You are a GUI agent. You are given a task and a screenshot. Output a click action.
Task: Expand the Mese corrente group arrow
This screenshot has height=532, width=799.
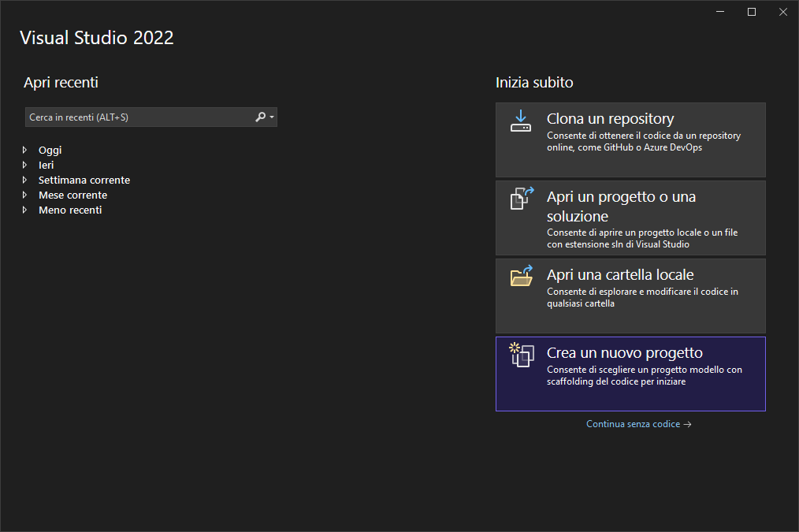point(24,195)
